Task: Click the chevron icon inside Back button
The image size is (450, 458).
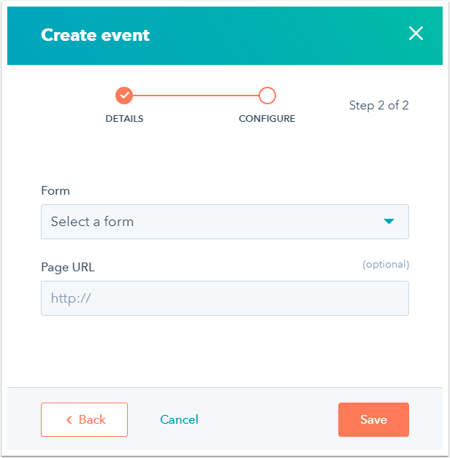Action: [69, 420]
